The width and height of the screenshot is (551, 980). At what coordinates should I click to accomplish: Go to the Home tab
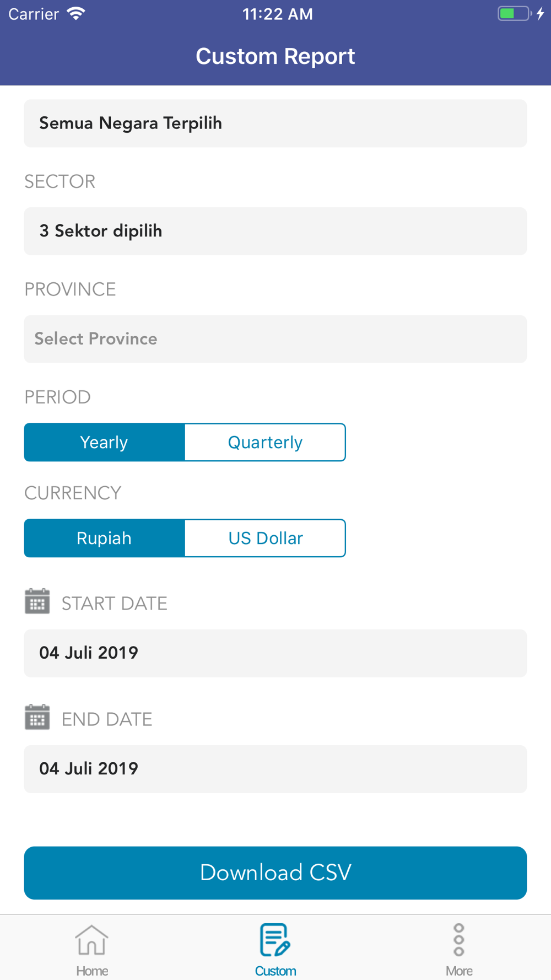pyautogui.click(x=92, y=971)
